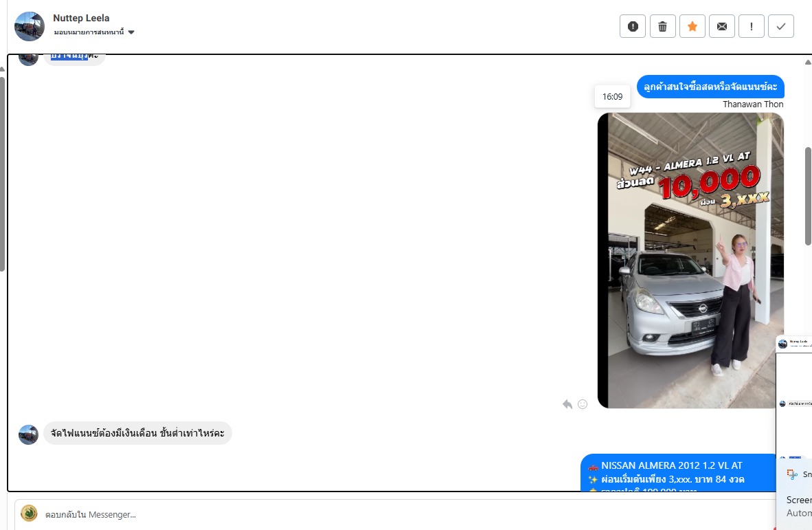Click the 16:09 timestamp tooltip
This screenshot has width=812, height=530.
pos(612,96)
